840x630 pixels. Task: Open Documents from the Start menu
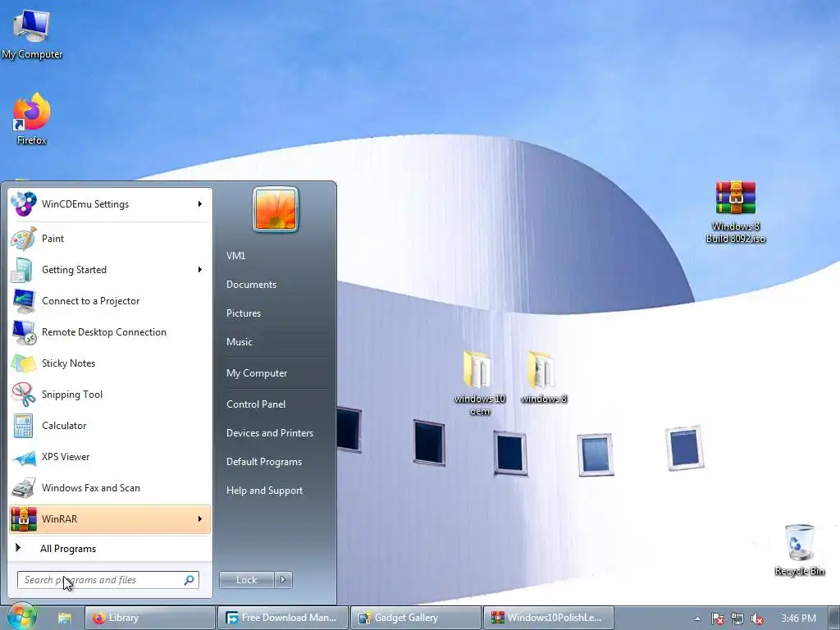point(251,285)
